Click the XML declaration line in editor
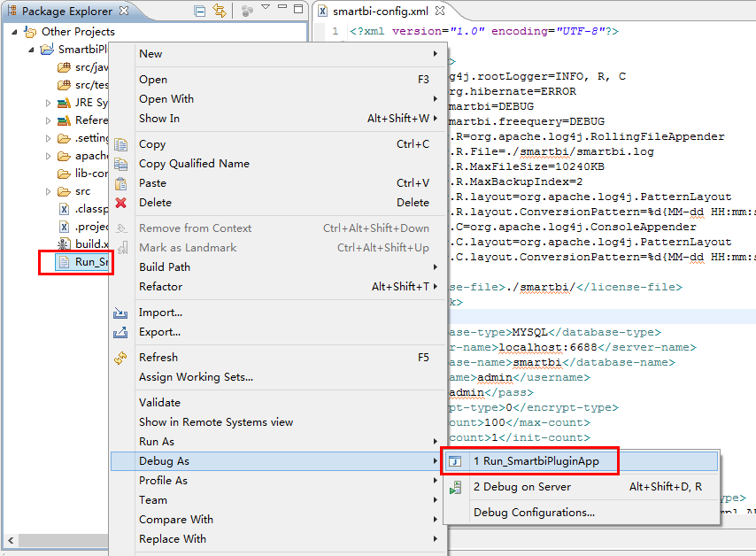Screen dimensions: 756x556 click(x=484, y=31)
